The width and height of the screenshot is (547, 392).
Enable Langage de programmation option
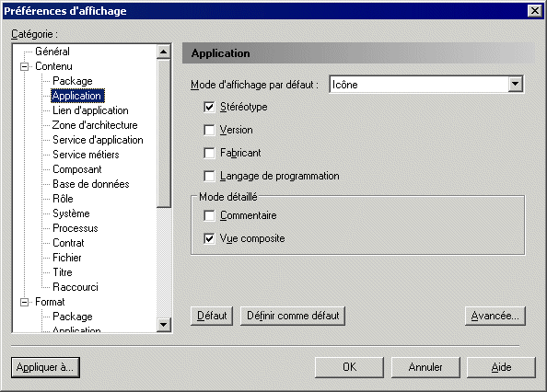[209, 176]
